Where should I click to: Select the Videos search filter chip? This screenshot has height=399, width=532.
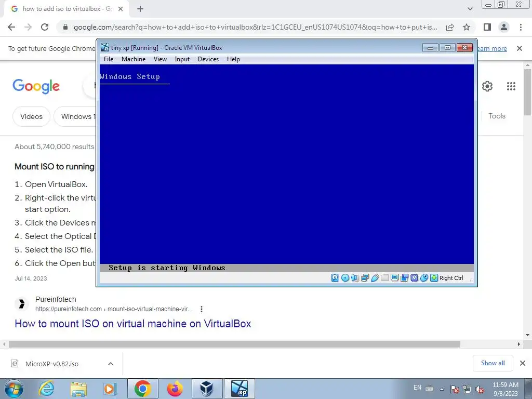coord(31,116)
